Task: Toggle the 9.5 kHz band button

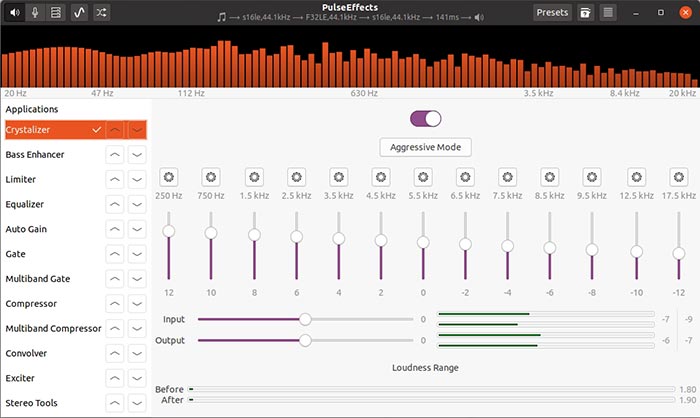Action: (592, 177)
